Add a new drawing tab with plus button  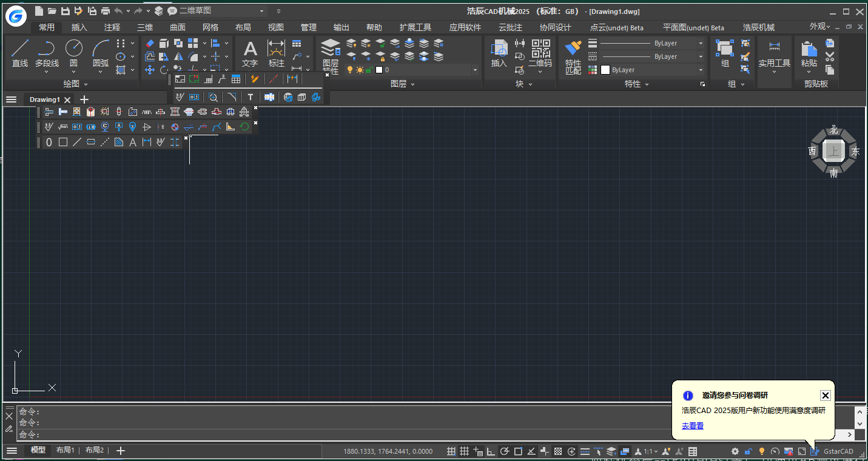tap(84, 99)
